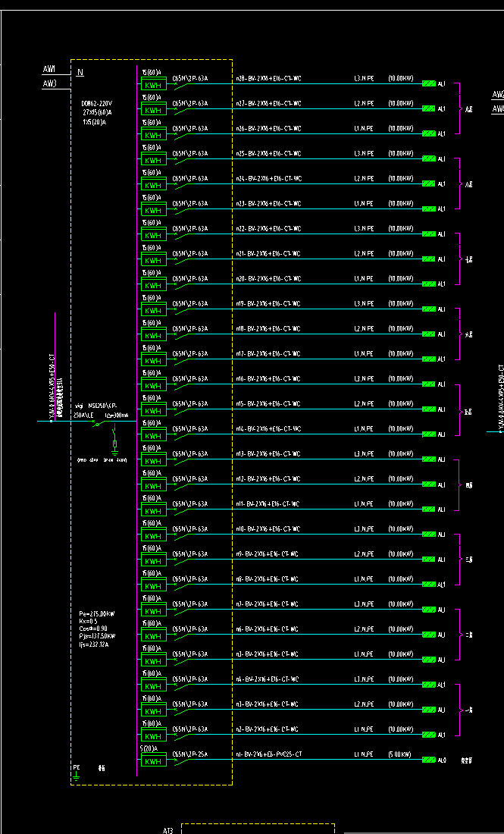Image resolution: width=504 pixels, height=834 pixels.
Task: Select the green AL1 terminal block on circuit n28
Action: tap(429, 83)
